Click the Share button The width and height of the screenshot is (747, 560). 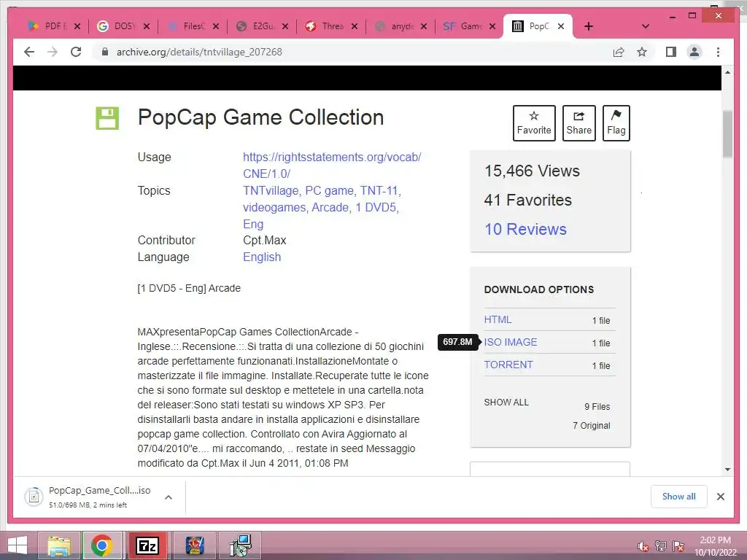tap(578, 122)
